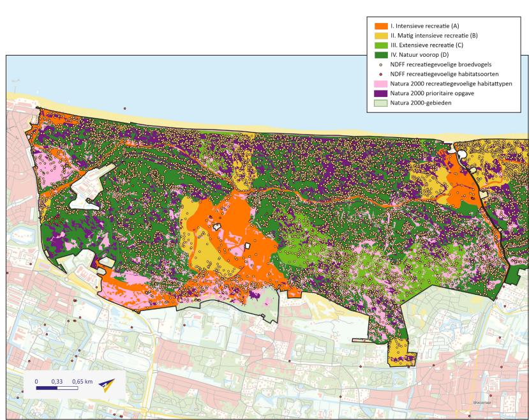Click the "Natura 2000-gebieden" legend label

pyautogui.click(x=420, y=103)
